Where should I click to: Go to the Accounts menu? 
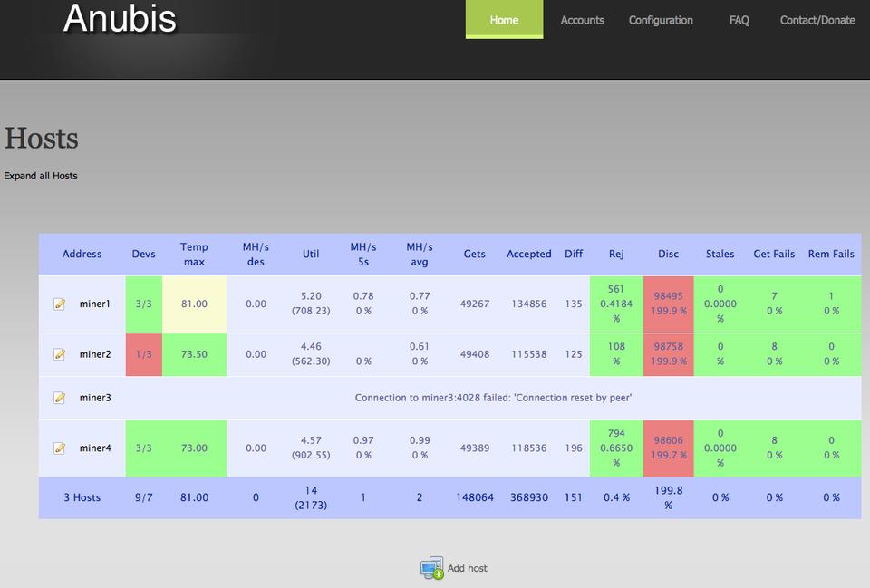[x=582, y=20]
